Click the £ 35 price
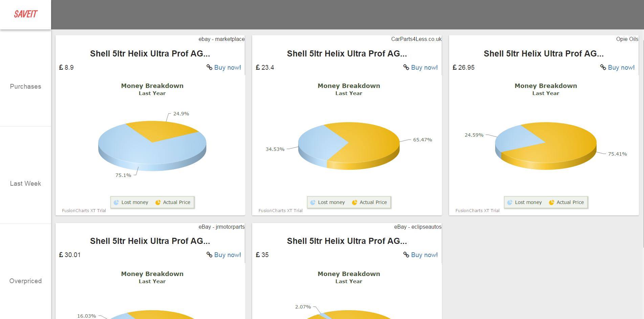644x319 pixels. (x=262, y=255)
